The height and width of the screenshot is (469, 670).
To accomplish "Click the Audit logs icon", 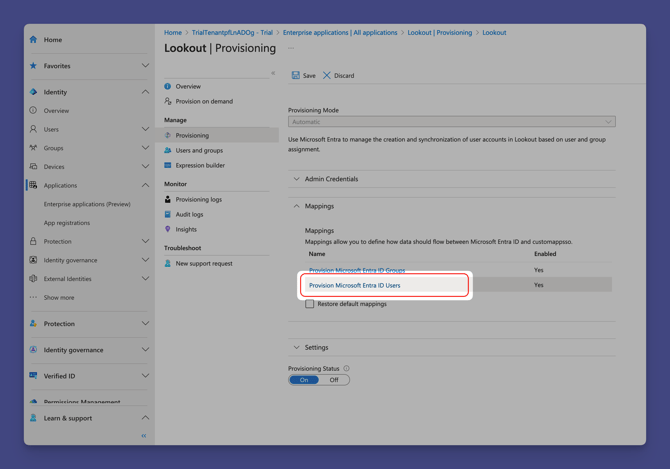I will pyautogui.click(x=168, y=214).
